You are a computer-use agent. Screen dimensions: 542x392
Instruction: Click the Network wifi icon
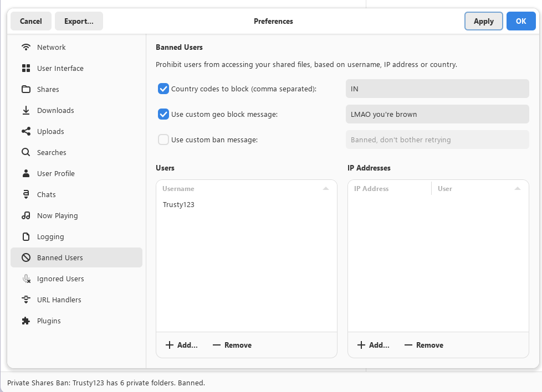coord(26,47)
